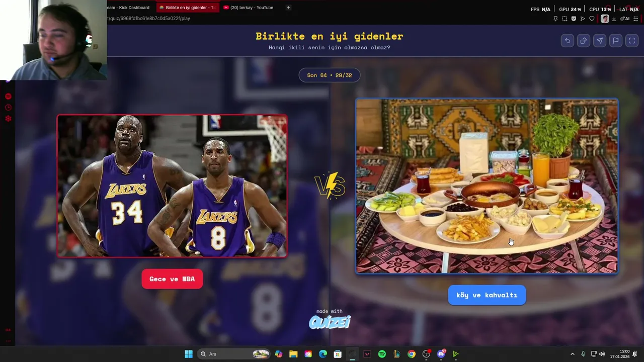Open Microsoft Store from the taskbar
Image resolution: width=644 pixels, height=362 pixels.
click(338, 354)
